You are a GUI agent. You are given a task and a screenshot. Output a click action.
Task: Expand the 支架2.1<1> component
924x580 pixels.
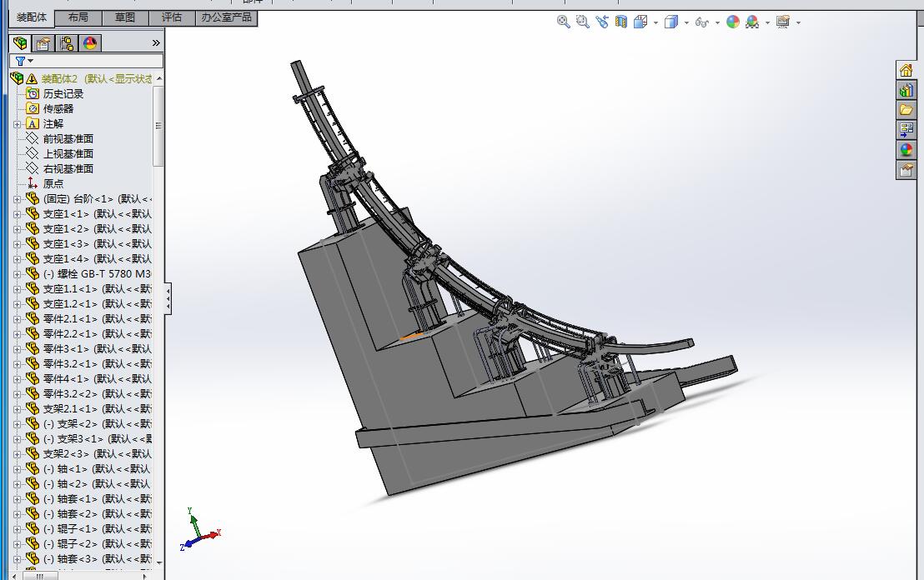17,409
